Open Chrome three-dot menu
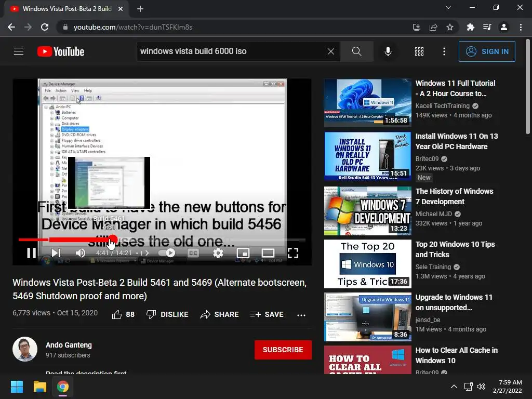Image resolution: width=532 pixels, height=399 pixels. (521, 27)
